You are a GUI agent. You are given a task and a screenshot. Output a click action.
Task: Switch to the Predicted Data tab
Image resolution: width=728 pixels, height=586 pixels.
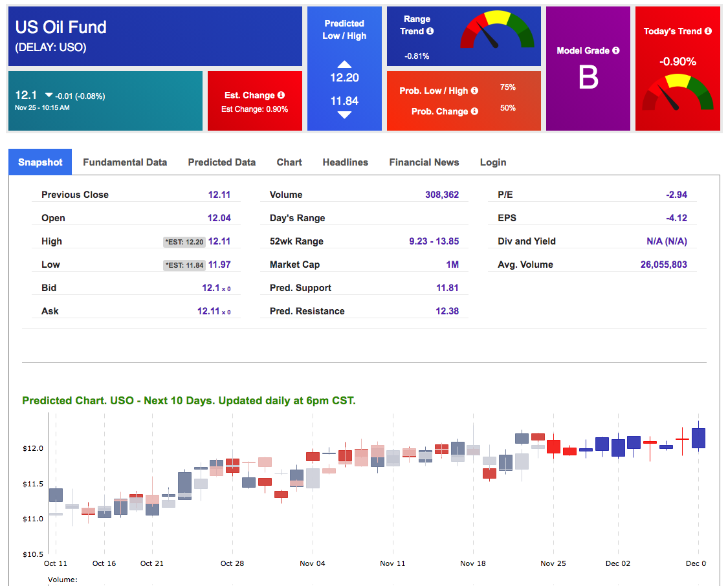coord(222,162)
